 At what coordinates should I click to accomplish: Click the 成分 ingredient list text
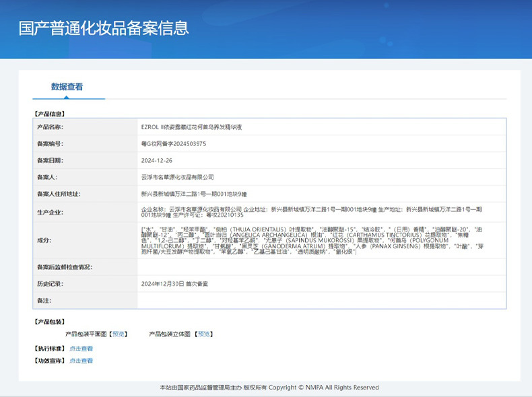point(312,240)
